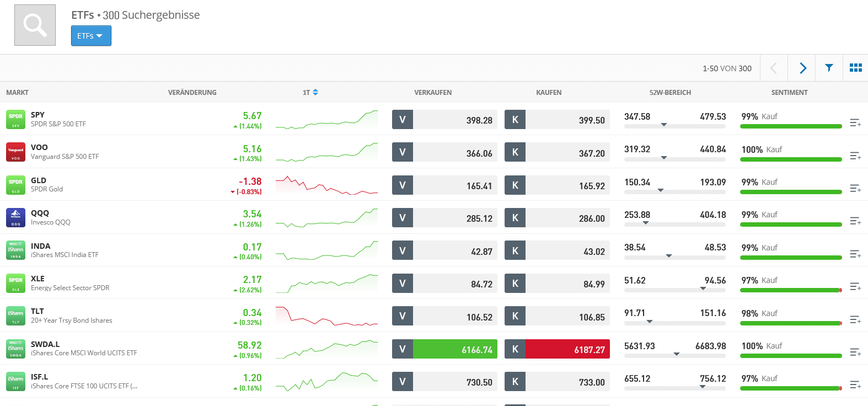Screen dimensions: 868x406
Task: Open the SPY SPDR logo icon
Action: [x=15, y=120]
